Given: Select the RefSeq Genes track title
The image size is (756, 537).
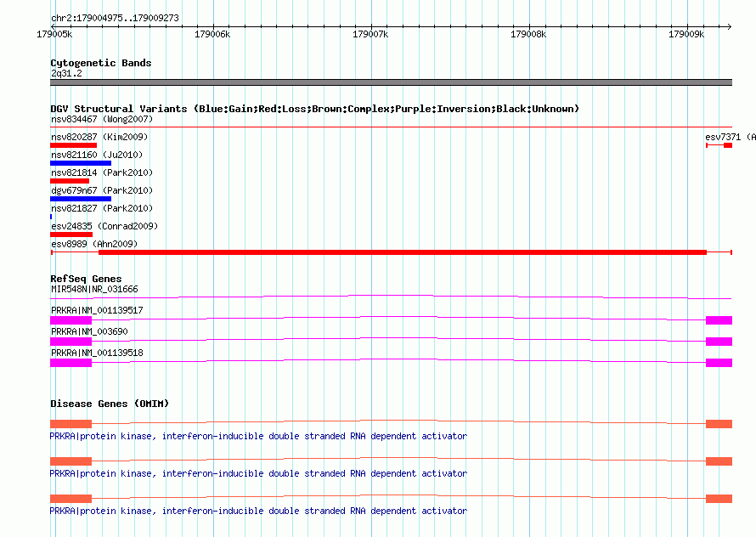Looking at the screenshot, I should [86, 279].
